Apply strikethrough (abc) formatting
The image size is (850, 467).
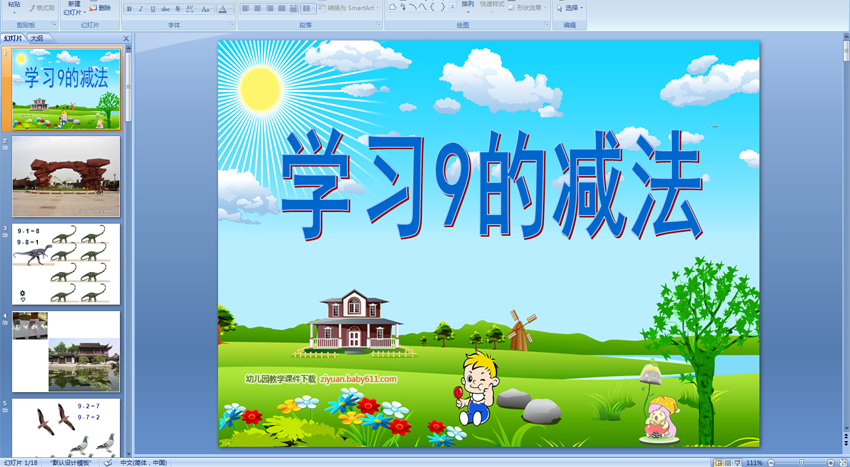(165, 9)
